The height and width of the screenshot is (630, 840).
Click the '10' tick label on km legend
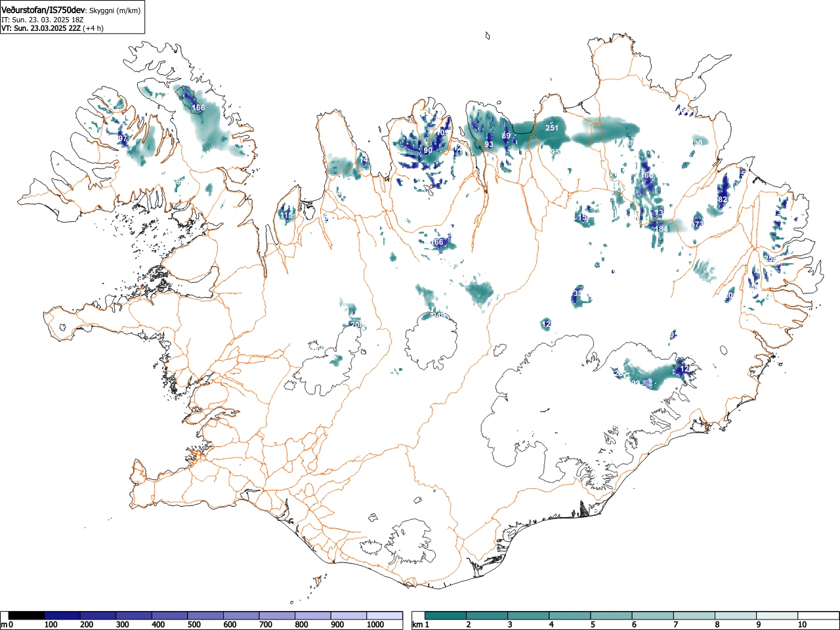(802, 625)
